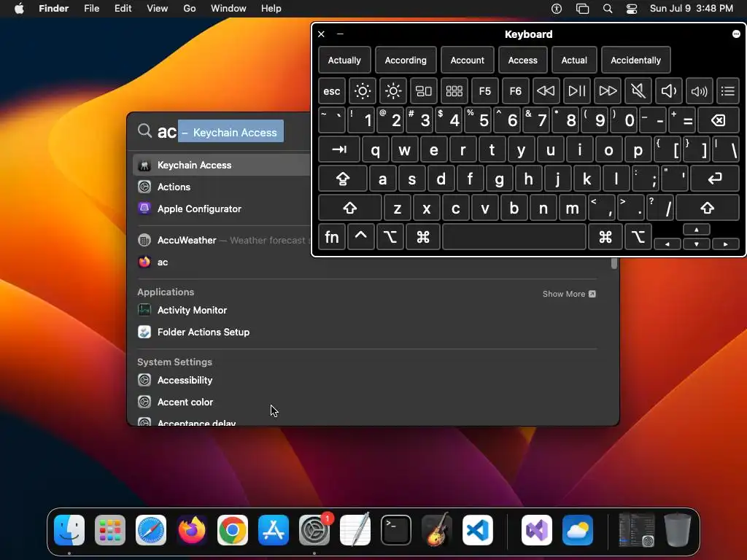Launch Terminal from the Dock

coord(396,530)
